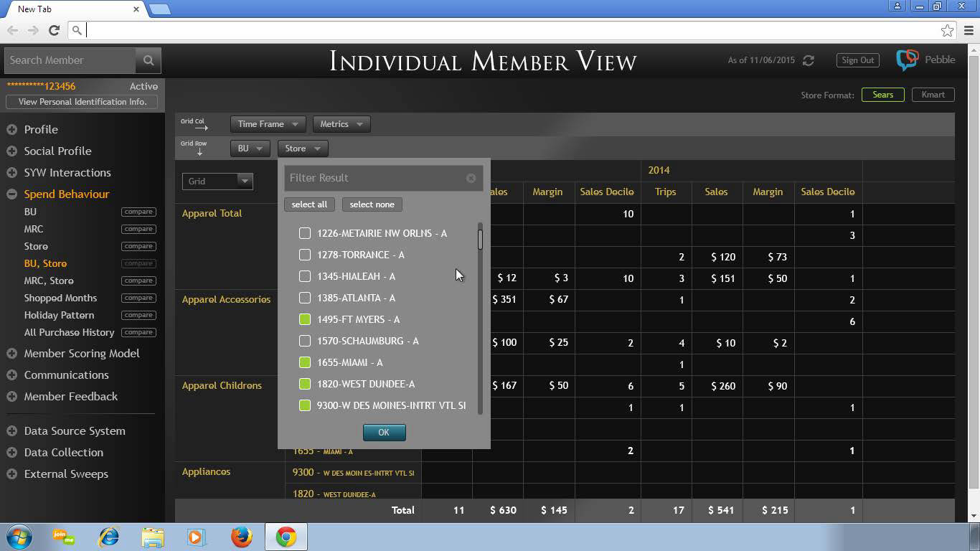This screenshot has width=980, height=551.
Task: Uncheck the 1655-MIAMI - A checkbox
Action: coord(305,362)
